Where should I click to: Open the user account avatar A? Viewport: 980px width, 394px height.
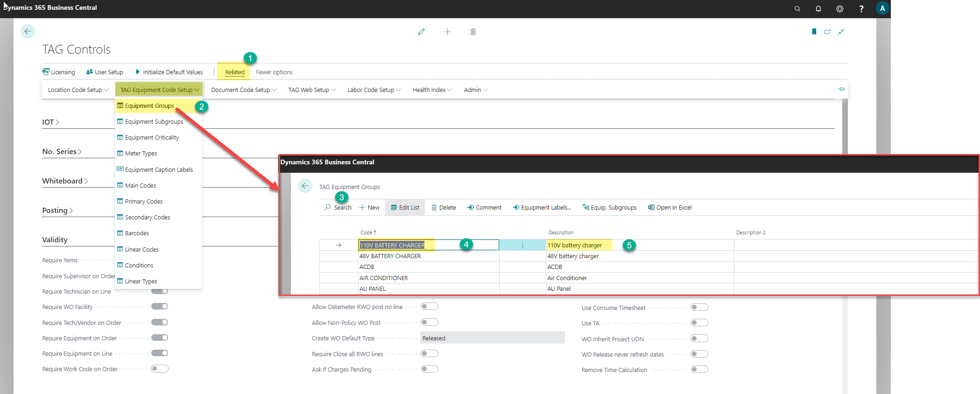pyautogui.click(x=882, y=8)
